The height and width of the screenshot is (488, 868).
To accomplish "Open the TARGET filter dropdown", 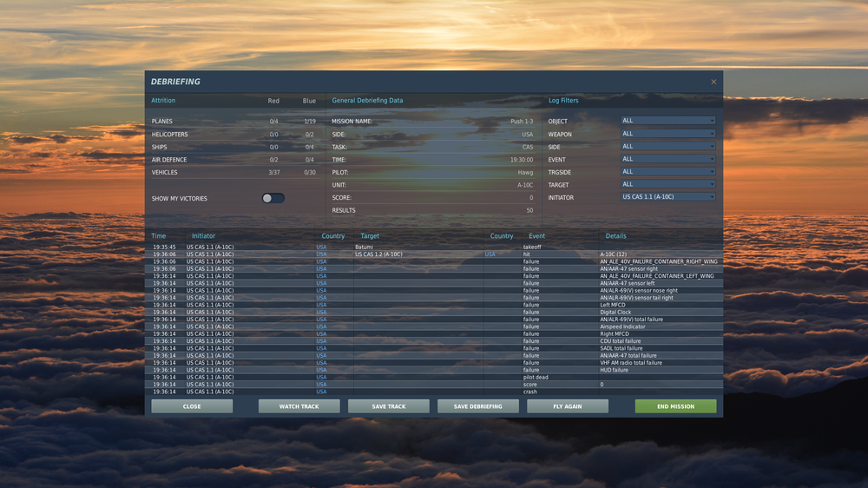I will (668, 184).
